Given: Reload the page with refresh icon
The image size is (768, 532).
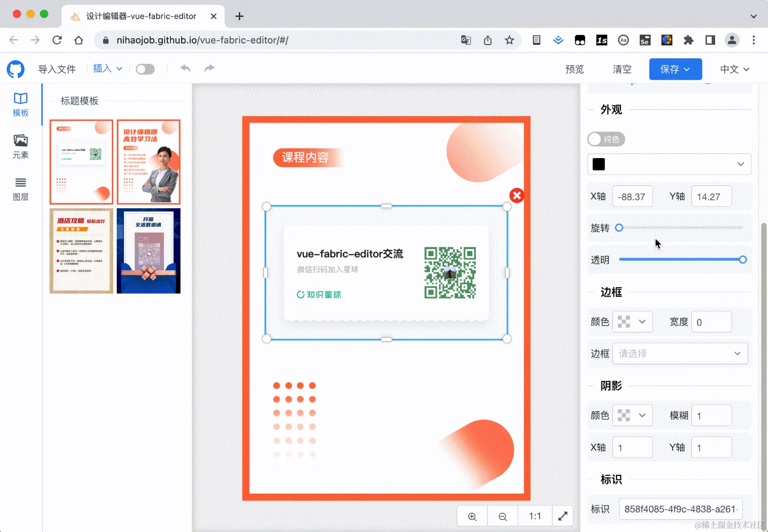Looking at the screenshot, I should (57, 40).
